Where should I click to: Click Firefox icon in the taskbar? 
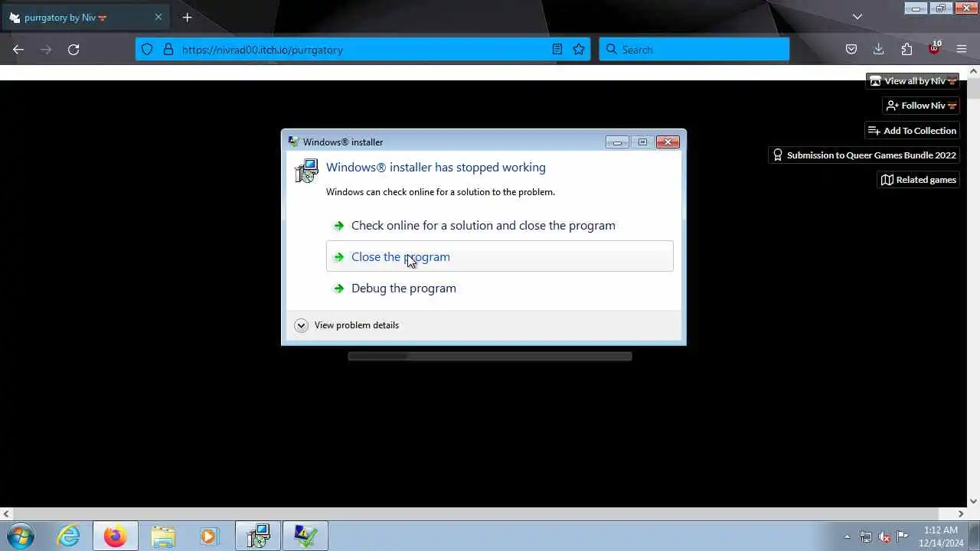point(116,536)
